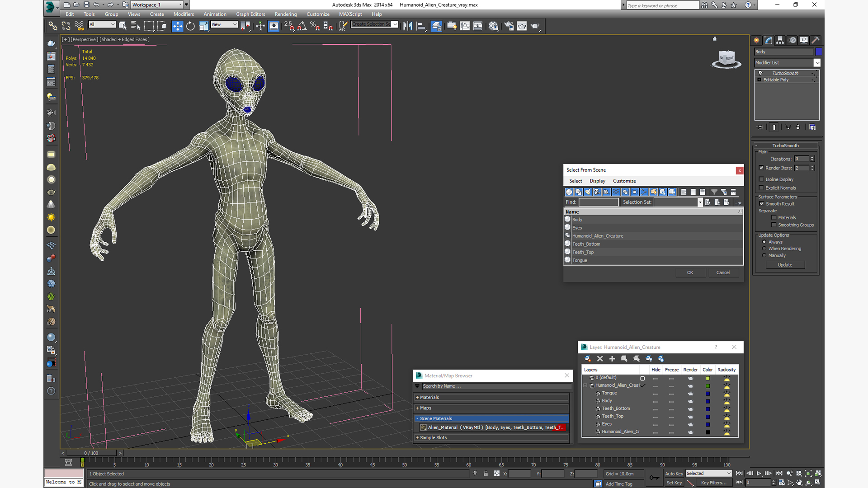Toggle the Smooth Result checkbox
Image resolution: width=868 pixels, height=488 pixels.
pyautogui.click(x=762, y=204)
